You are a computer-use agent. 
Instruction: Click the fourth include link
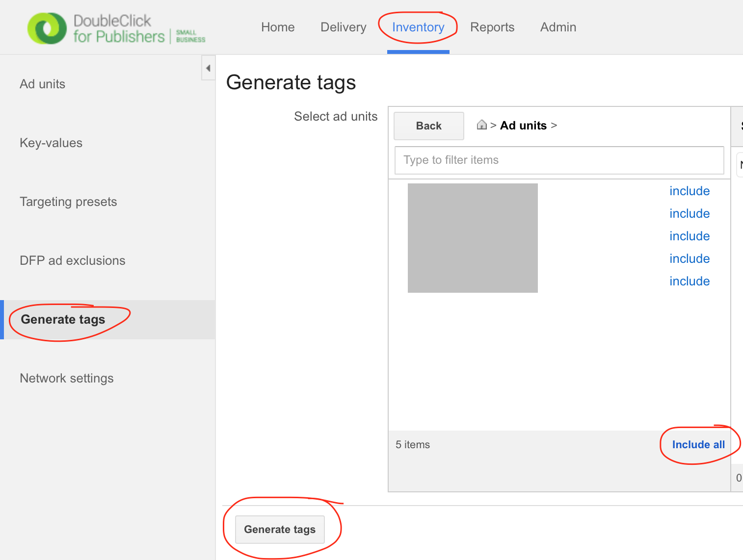(x=690, y=258)
